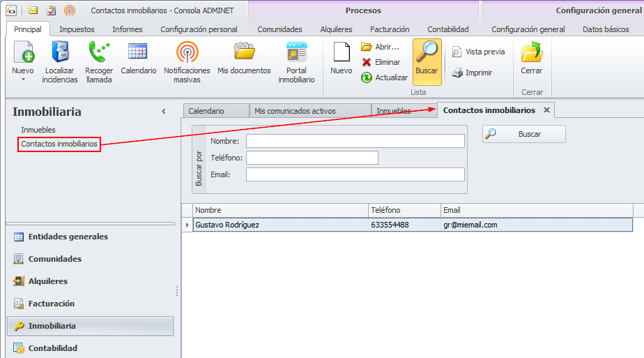Close the Contactos inmobiliarios tab
The image size is (644, 358).
click(546, 110)
